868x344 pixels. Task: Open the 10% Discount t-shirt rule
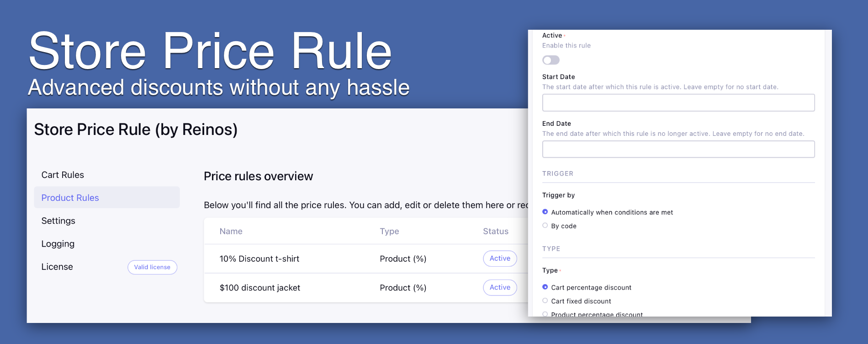click(259, 259)
